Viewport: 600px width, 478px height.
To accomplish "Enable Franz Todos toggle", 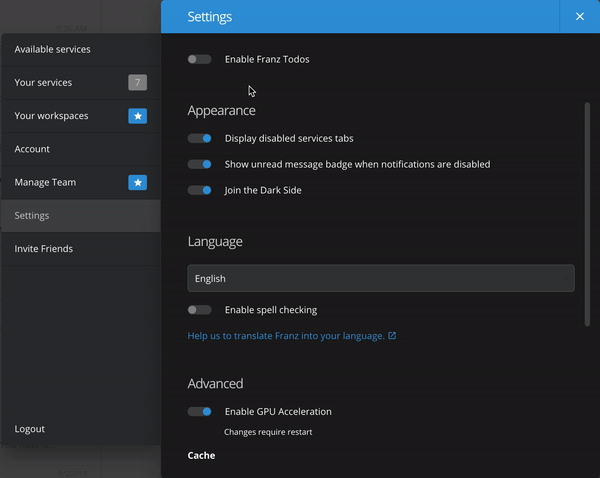I will click(x=199, y=59).
